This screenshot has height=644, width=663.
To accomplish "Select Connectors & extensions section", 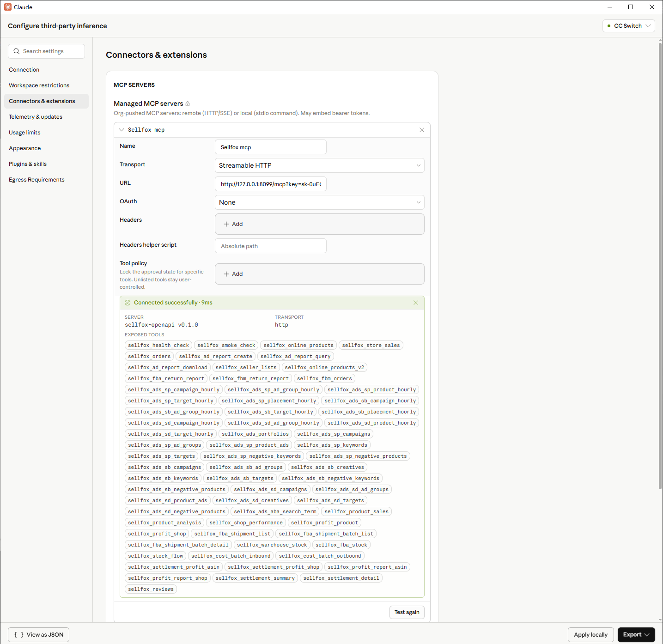I will 46,101.
